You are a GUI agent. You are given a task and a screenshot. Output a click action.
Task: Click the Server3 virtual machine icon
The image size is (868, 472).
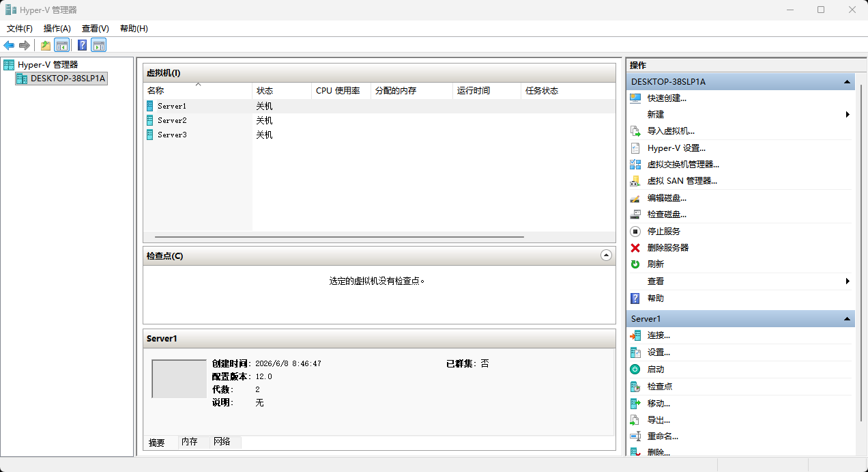tap(150, 135)
